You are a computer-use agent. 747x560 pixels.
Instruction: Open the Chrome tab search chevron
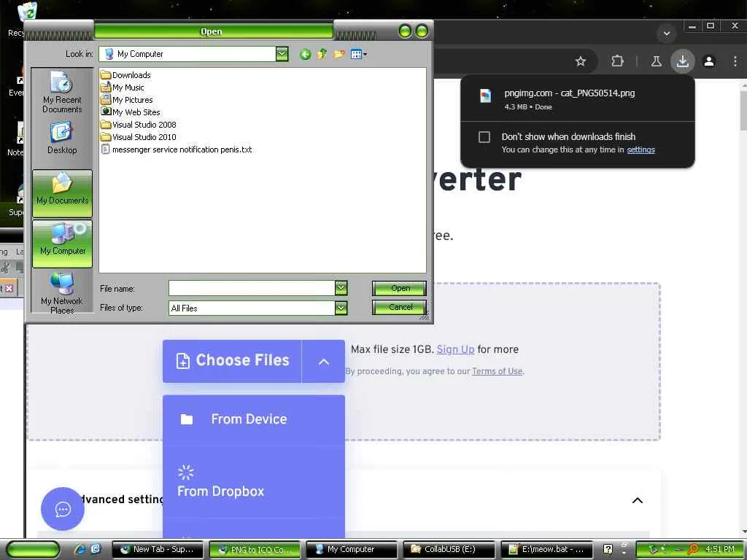click(667, 34)
